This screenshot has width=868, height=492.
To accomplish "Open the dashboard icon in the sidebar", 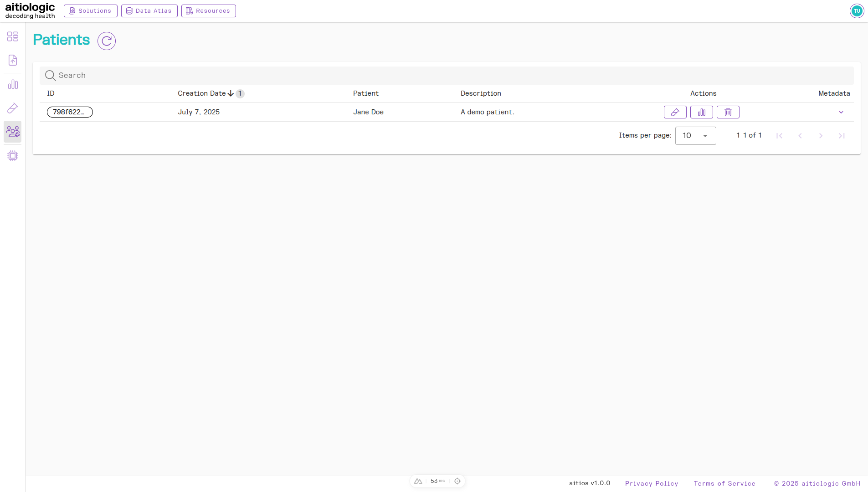I will (x=13, y=36).
